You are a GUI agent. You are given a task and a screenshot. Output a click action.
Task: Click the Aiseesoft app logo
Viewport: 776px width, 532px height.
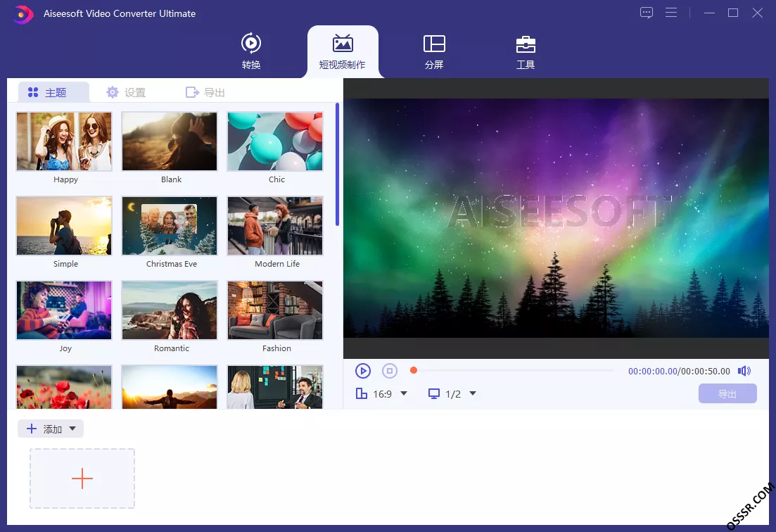(23, 14)
